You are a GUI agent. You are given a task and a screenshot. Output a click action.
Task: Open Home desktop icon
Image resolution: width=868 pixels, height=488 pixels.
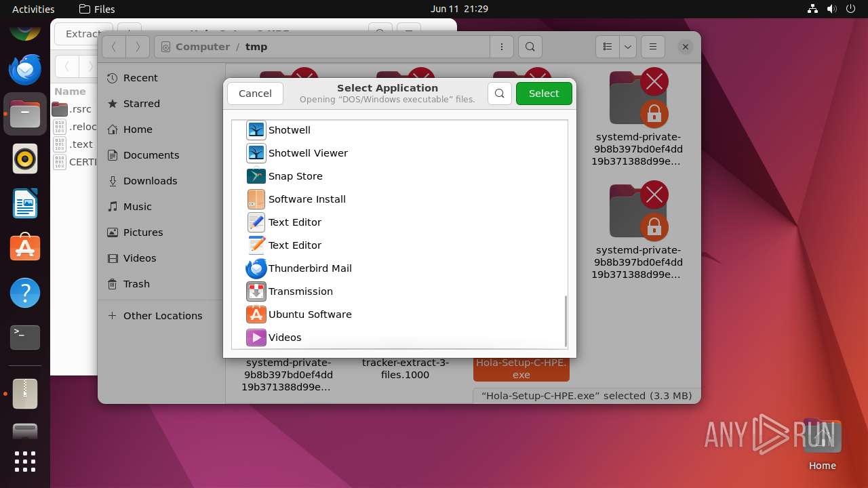pyautogui.click(x=822, y=445)
